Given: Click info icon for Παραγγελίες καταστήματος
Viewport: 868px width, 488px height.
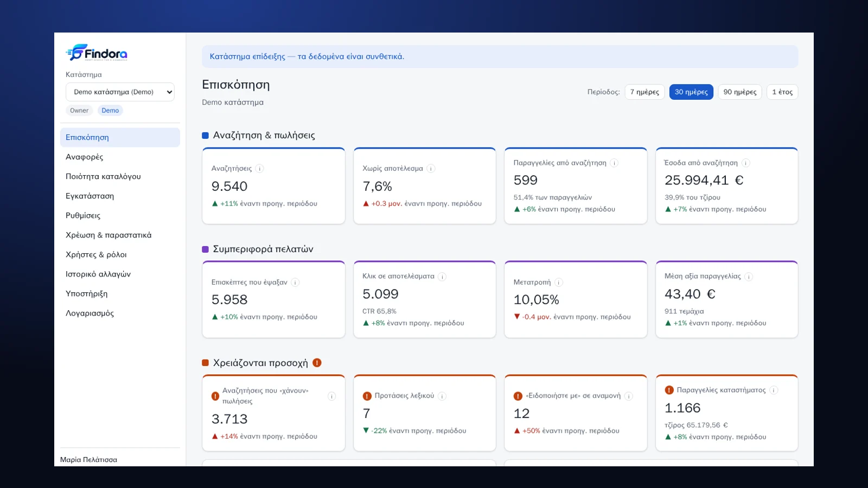Looking at the screenshot, I should click(774, 390).
